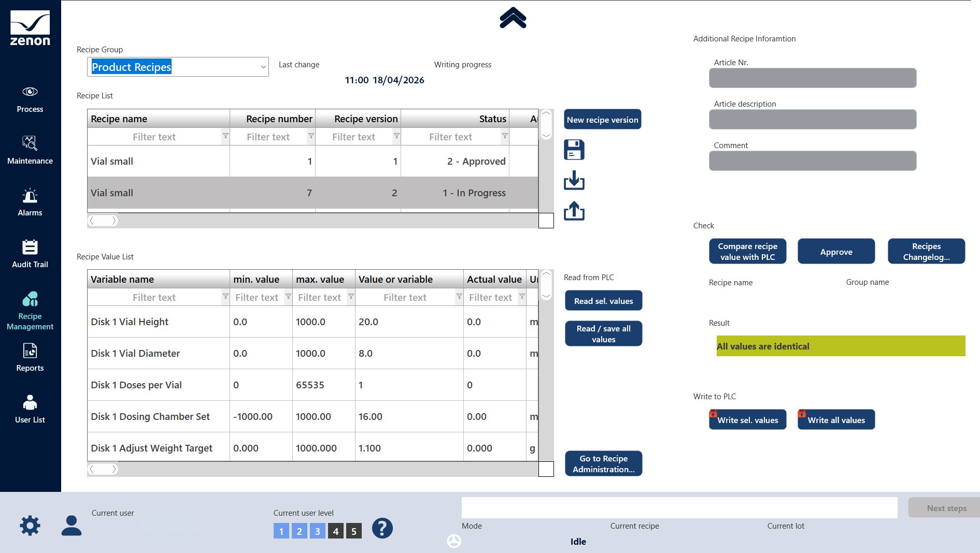Open help using the question mark icon
This screenshot has height=553, width=980.
click(382, 529)
